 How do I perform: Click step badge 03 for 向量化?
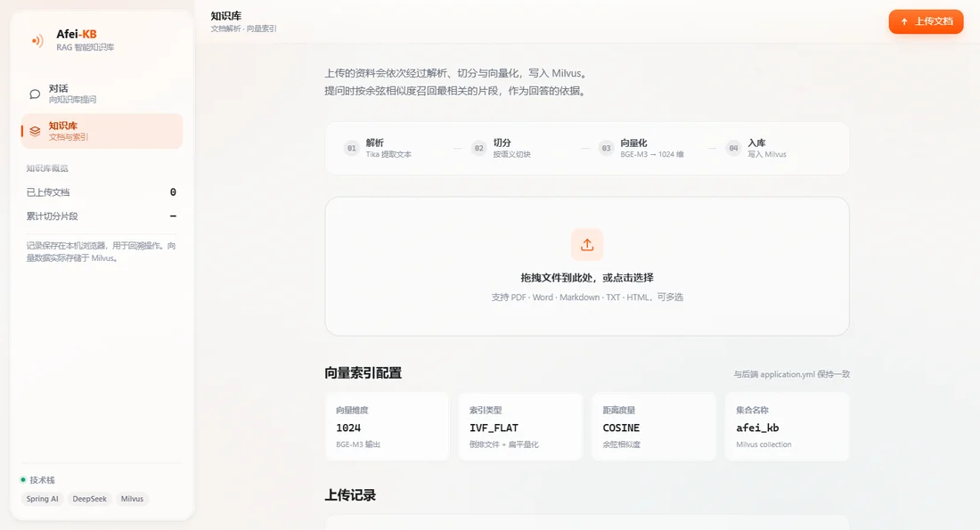606,148
